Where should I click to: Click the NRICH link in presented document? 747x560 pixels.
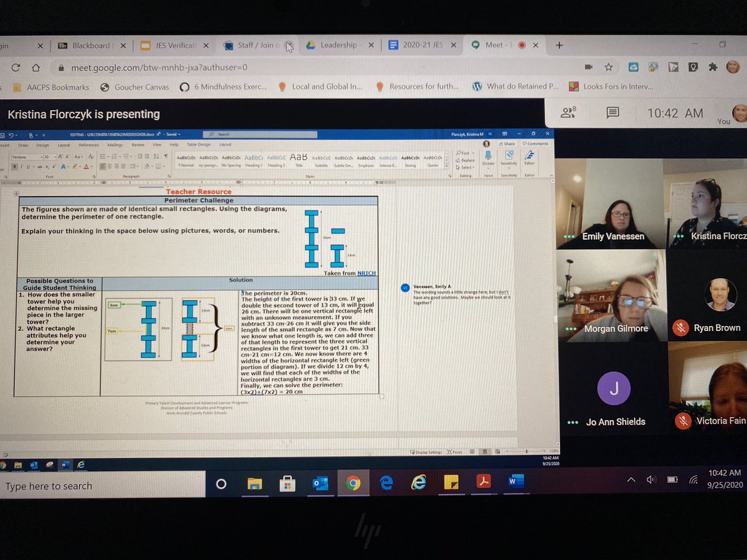[x=367, y=273]
